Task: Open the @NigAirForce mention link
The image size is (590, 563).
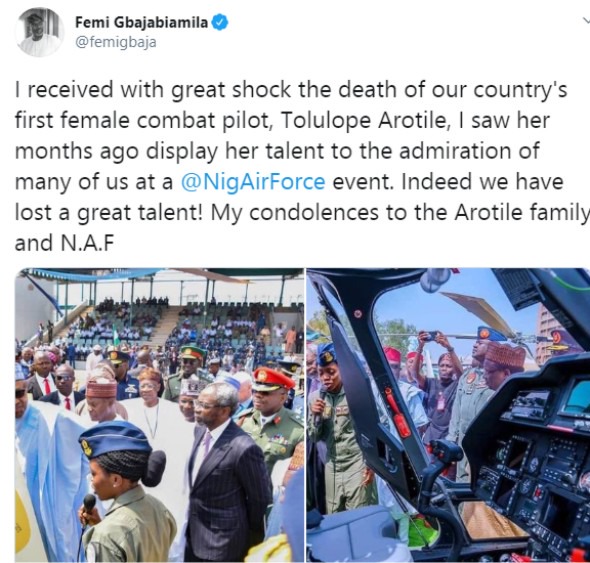Action: click(x=253, y=182)
